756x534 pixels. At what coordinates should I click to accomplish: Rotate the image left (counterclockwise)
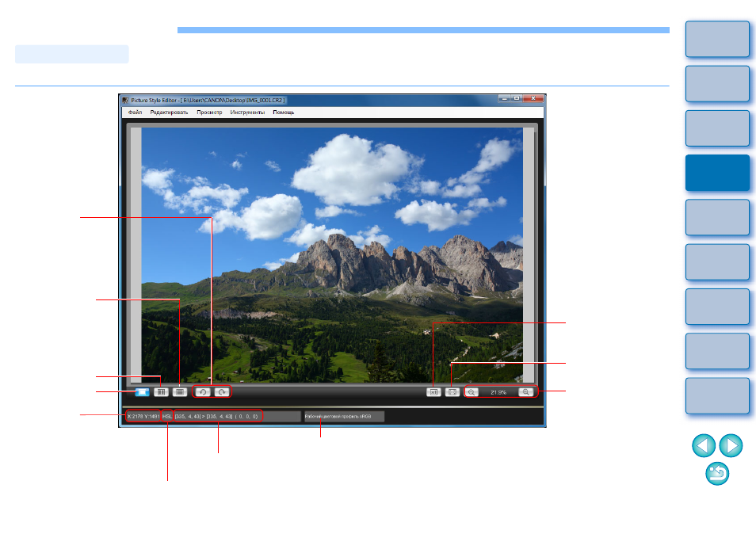click(203, 392)
